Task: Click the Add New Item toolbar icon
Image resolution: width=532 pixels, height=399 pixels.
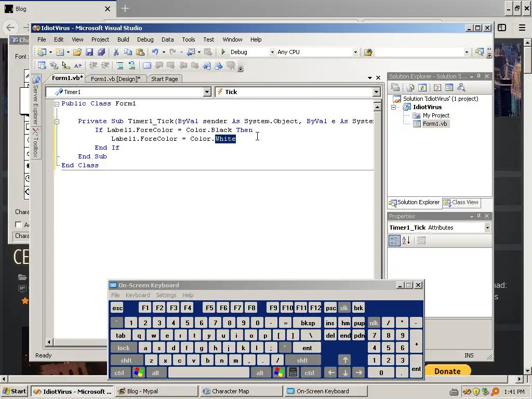Action: 59,52
